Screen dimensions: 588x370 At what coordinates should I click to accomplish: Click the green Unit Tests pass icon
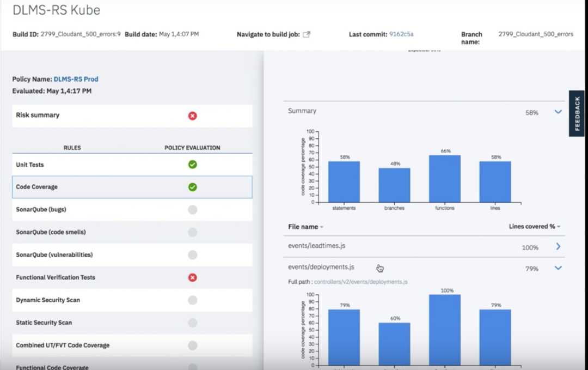[192, 165]
